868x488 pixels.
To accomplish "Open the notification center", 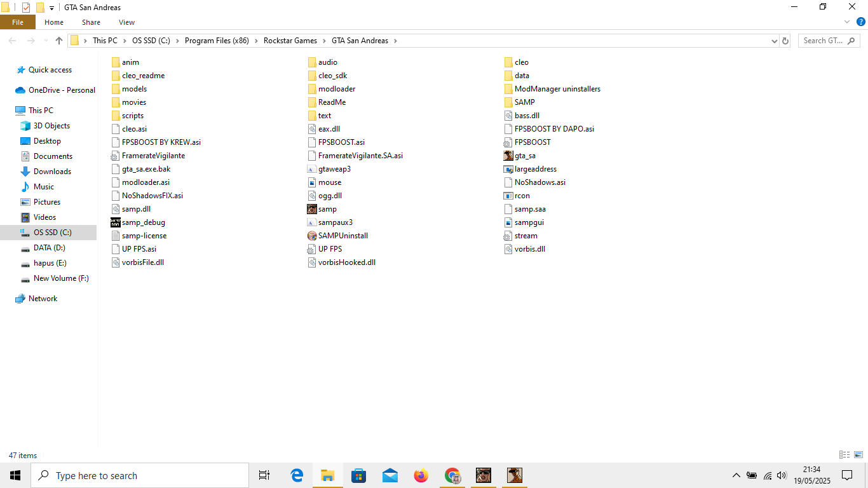I will [847, 475].
